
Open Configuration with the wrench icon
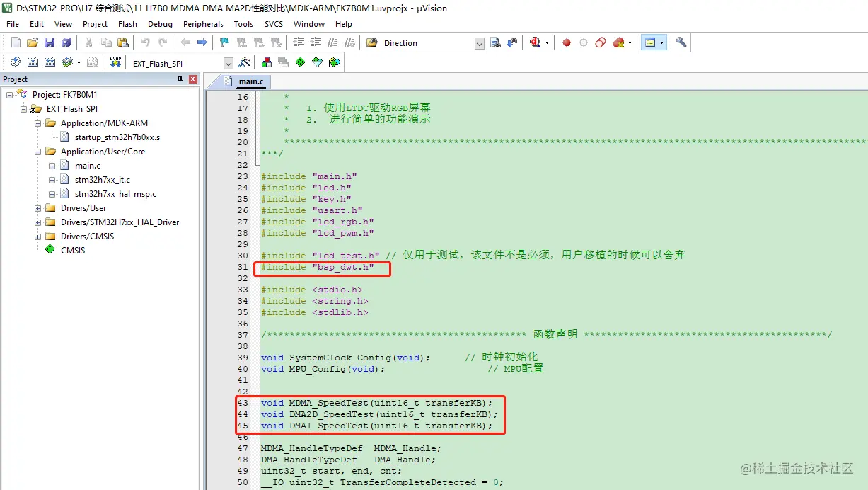click(681, 42)
